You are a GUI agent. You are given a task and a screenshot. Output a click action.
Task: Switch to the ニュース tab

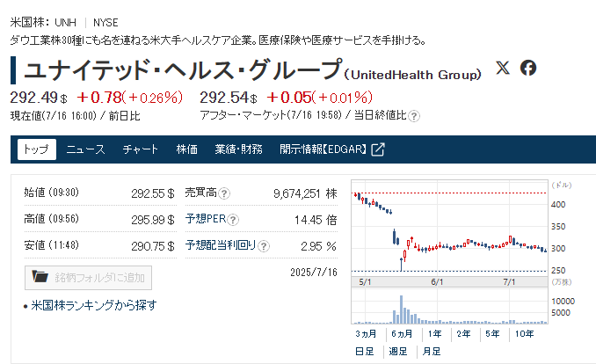(x=85, y=149)
